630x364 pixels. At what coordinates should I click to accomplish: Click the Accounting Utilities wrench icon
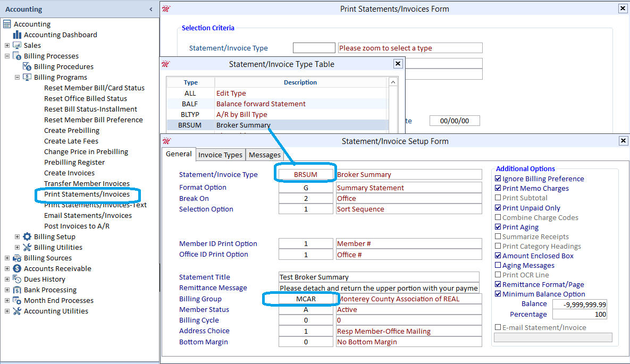(17, 311)
